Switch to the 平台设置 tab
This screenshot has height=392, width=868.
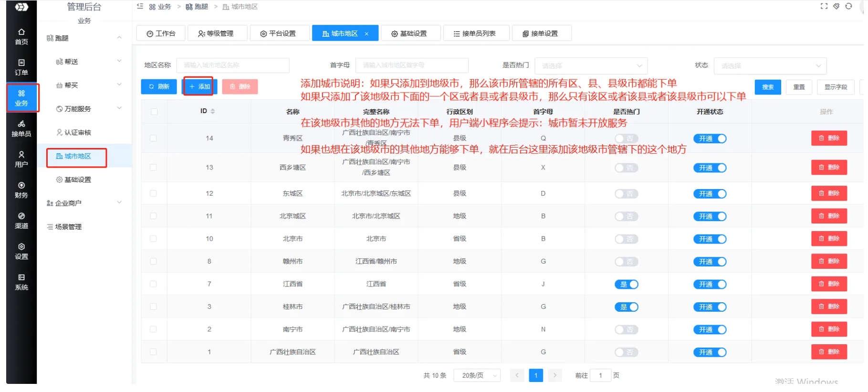tap(280, 33)
